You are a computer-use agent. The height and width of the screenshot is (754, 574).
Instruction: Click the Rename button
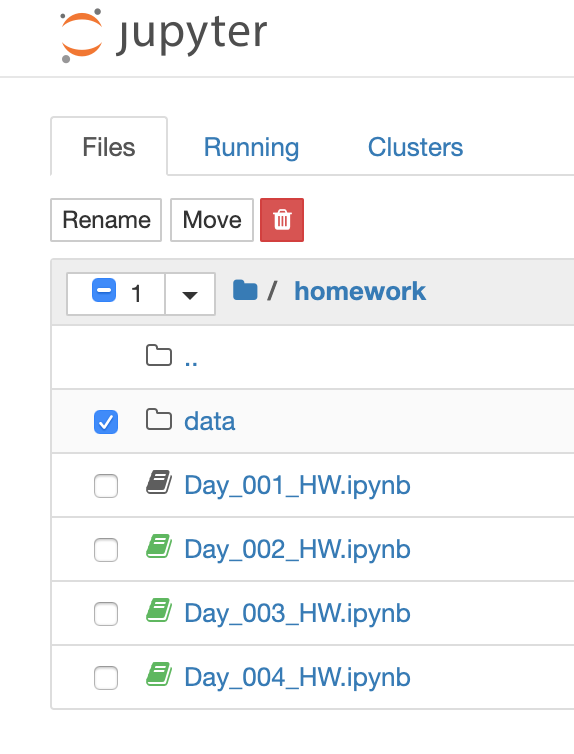(106, 220)
